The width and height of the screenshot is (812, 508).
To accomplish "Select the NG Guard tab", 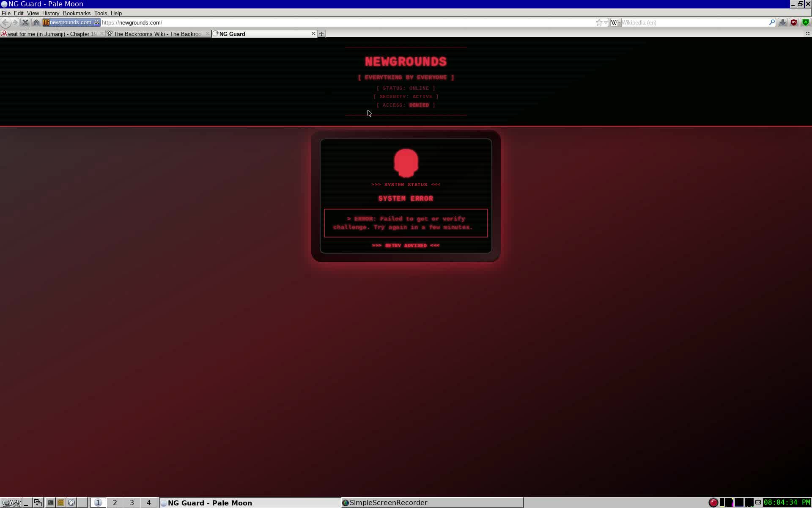I will coord(264,34).
